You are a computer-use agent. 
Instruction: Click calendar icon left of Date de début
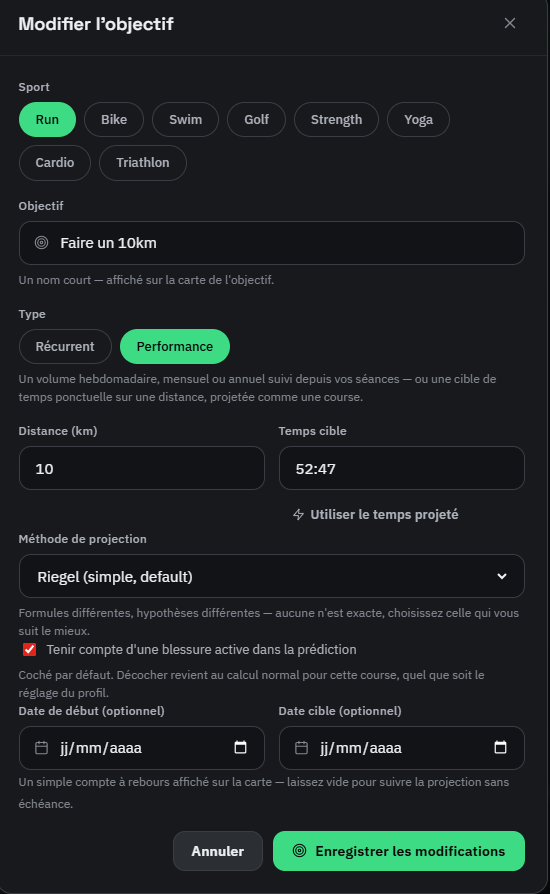coord(42,747)
